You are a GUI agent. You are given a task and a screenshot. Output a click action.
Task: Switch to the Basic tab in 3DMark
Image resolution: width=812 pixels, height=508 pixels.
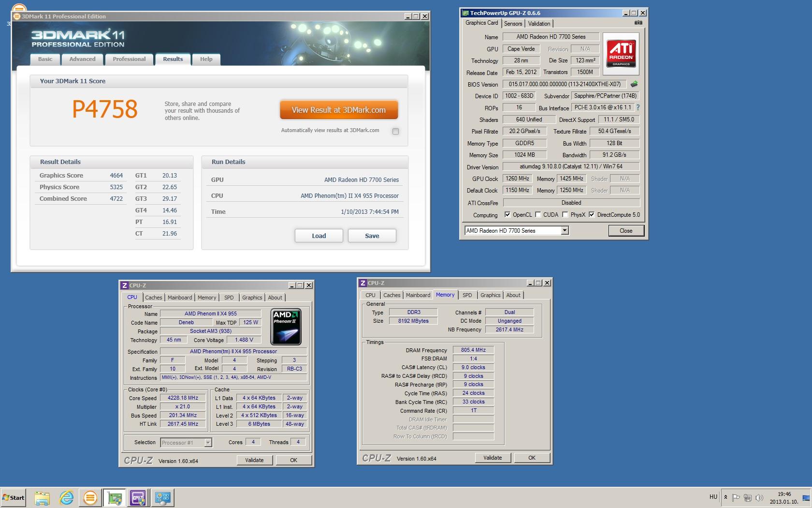coord(45,59)
